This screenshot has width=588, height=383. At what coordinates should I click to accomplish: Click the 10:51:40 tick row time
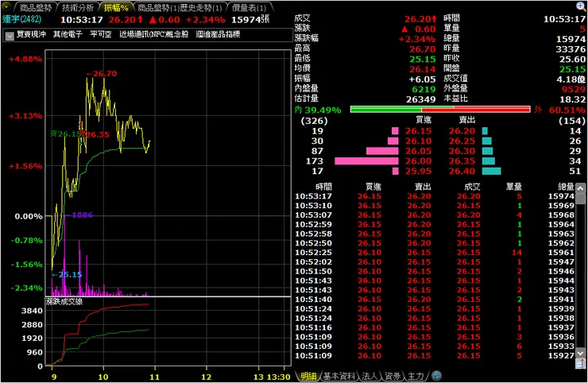click(313, 300)
